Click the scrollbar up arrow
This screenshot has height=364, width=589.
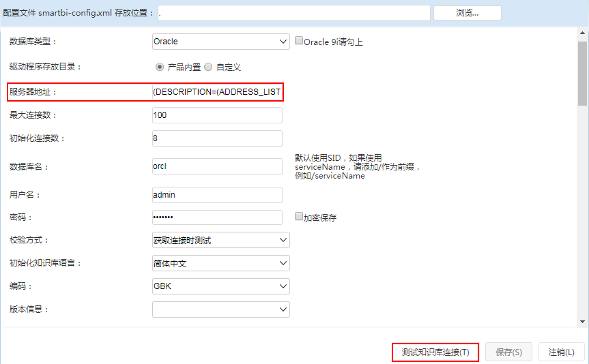point(582,33)
